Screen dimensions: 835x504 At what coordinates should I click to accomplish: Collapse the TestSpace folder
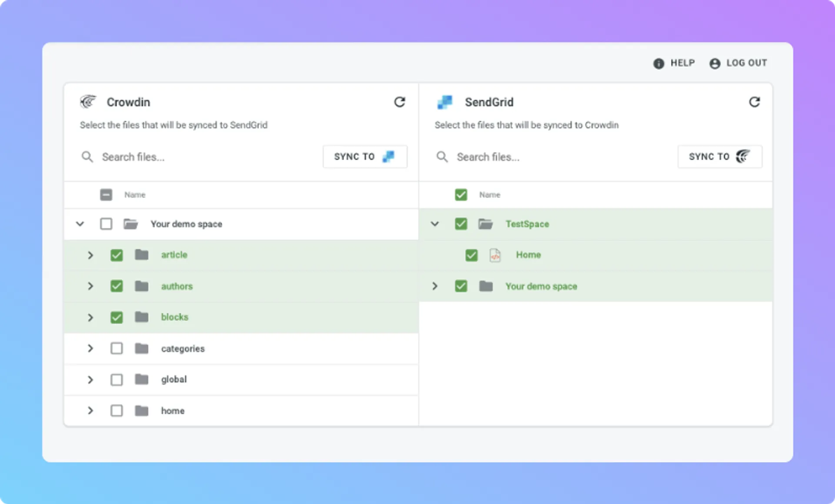click(435, 224)
